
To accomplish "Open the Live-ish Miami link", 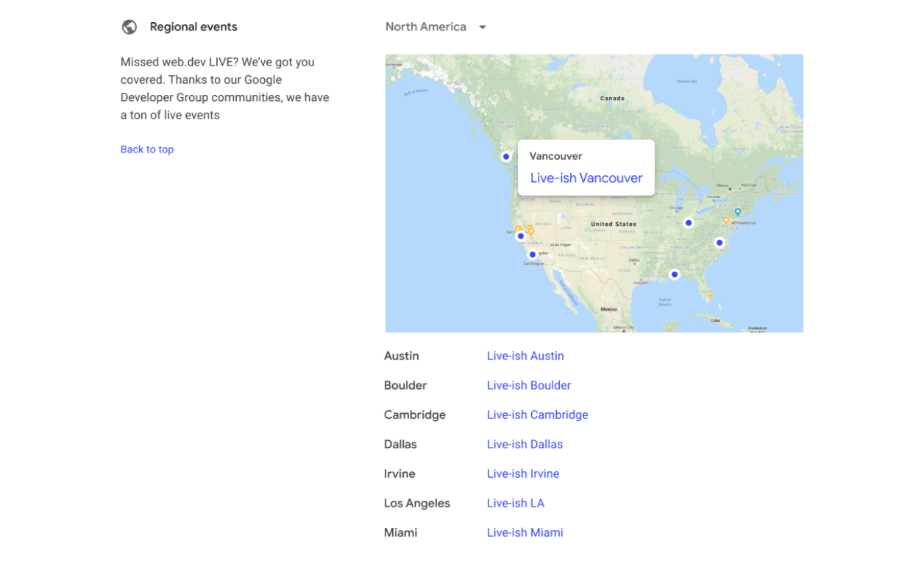I will (525, 532).
